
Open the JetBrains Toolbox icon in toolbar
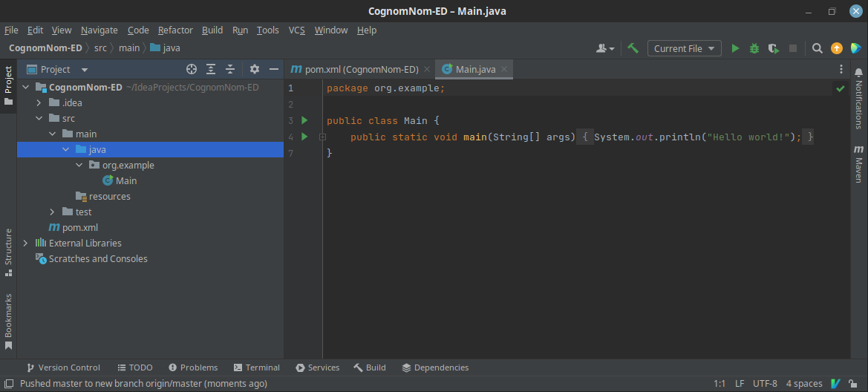(x=856, y=48)
